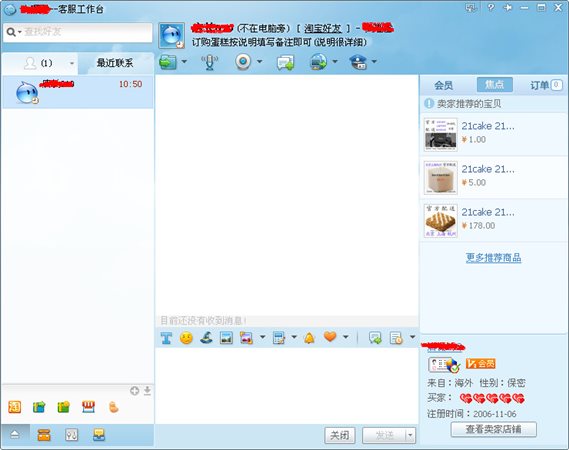The height and width of the screenshot is (450, 569).
Task: Open the send file options arrow
Action: (x=184, y=62)
